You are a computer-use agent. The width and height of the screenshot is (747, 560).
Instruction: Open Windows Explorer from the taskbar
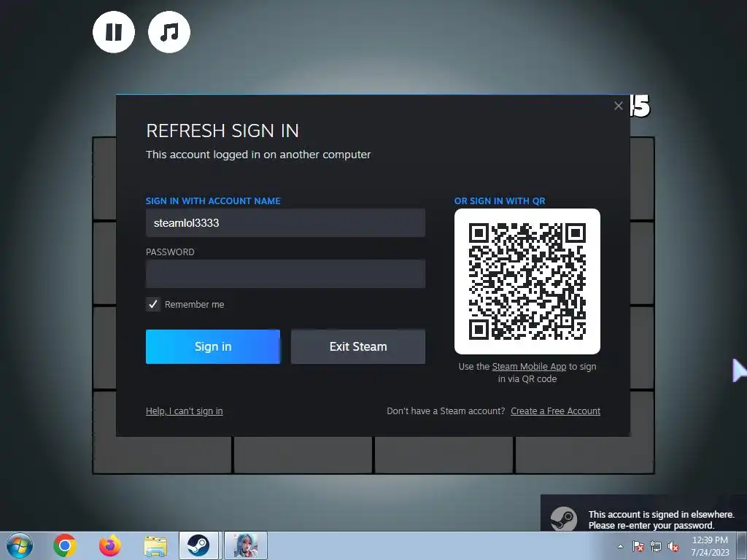155,546
